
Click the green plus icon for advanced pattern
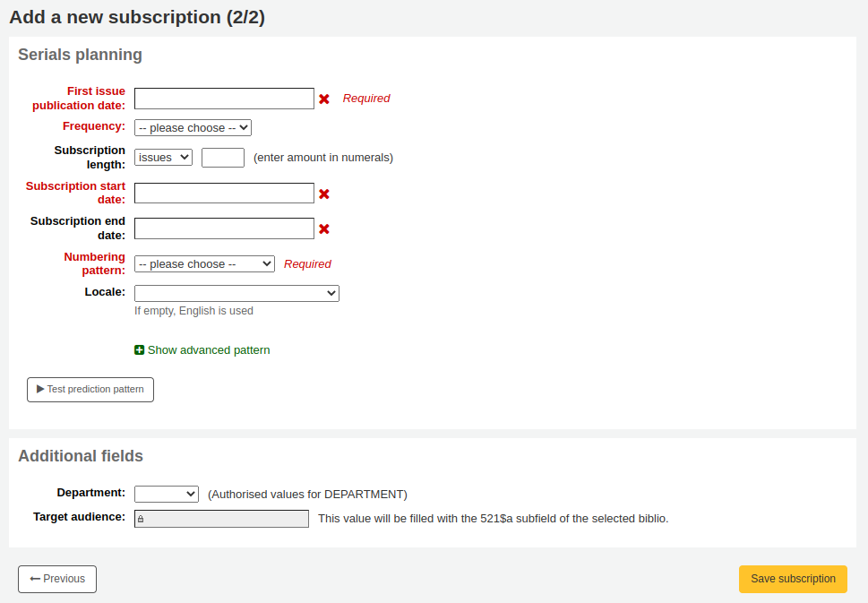point(140,350)
